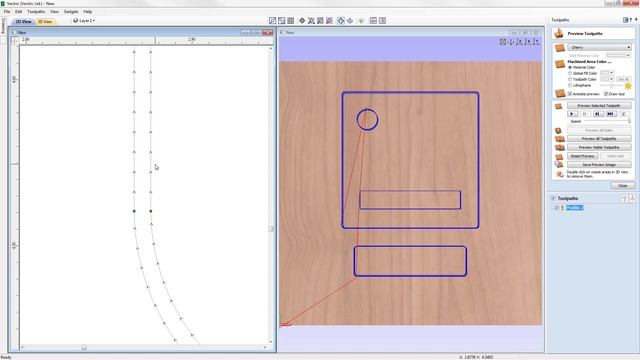The height and width of the screenshot is (360, 640).
Task: Click the toolbar icon two right of the diamond icon
Action: [320, 20]
